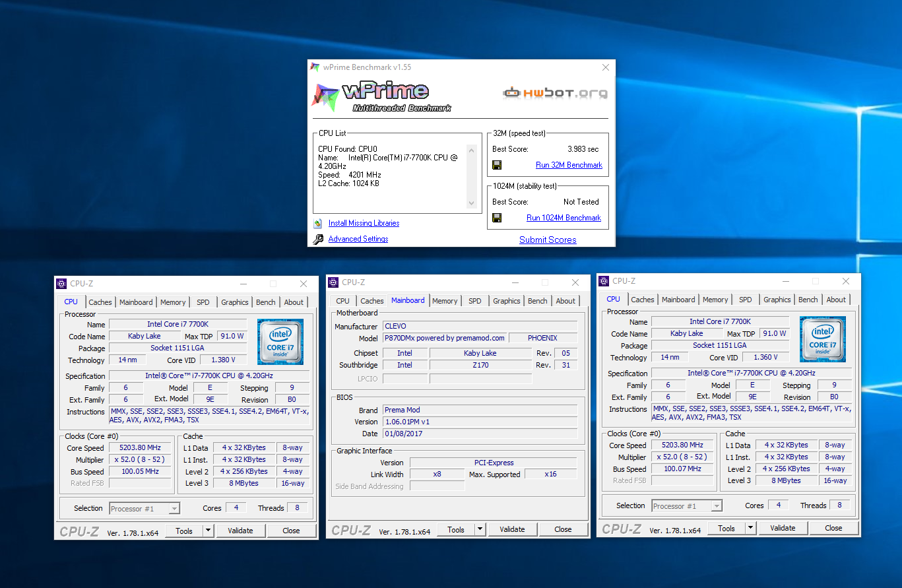Click the floppy save icon beside Run 32M Benchmark

(x=497, y=165)
